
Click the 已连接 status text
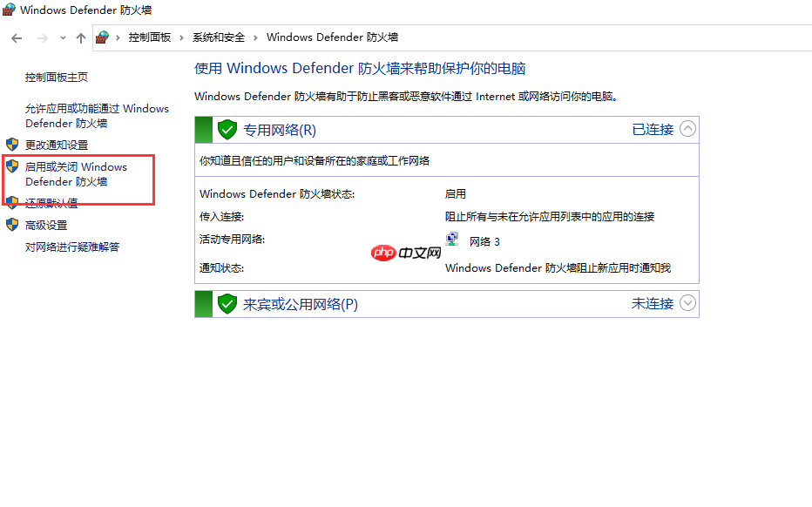pyautogui.click(x=653, y=130)
